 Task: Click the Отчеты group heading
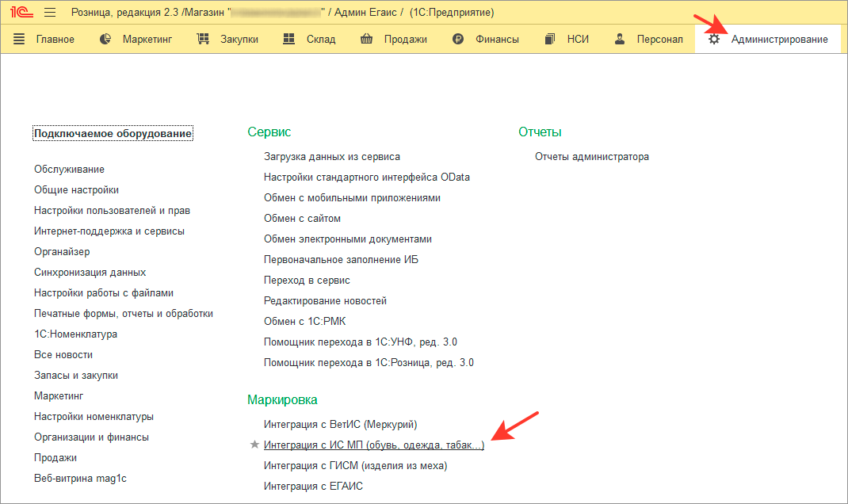click(x=540, y=132)
